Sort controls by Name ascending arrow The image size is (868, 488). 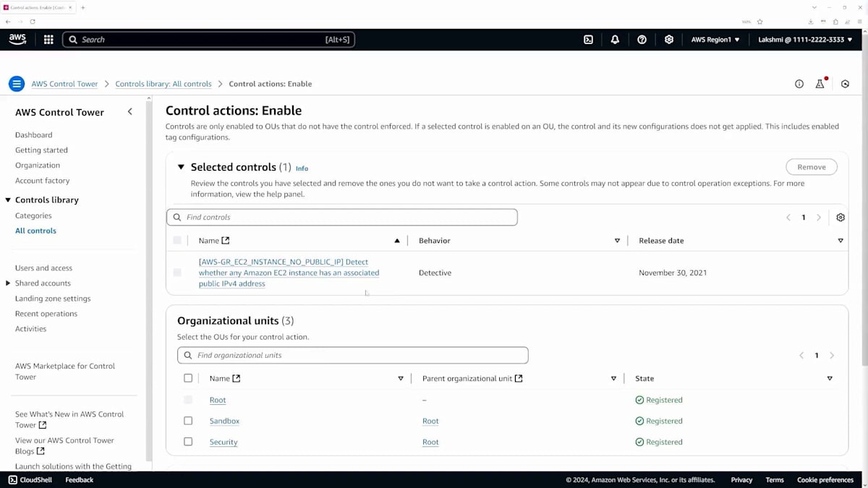(397, 241)
